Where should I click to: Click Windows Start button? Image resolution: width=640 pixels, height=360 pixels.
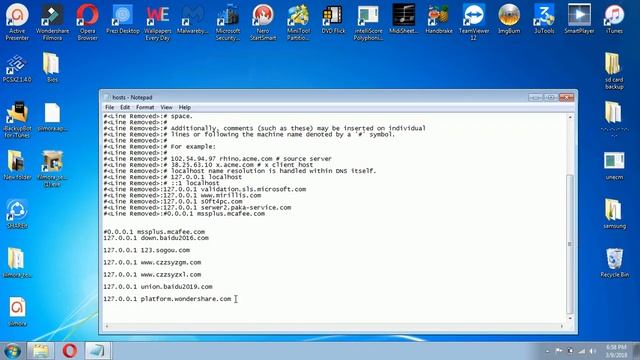pyautogui.click(x=12, y=351)
